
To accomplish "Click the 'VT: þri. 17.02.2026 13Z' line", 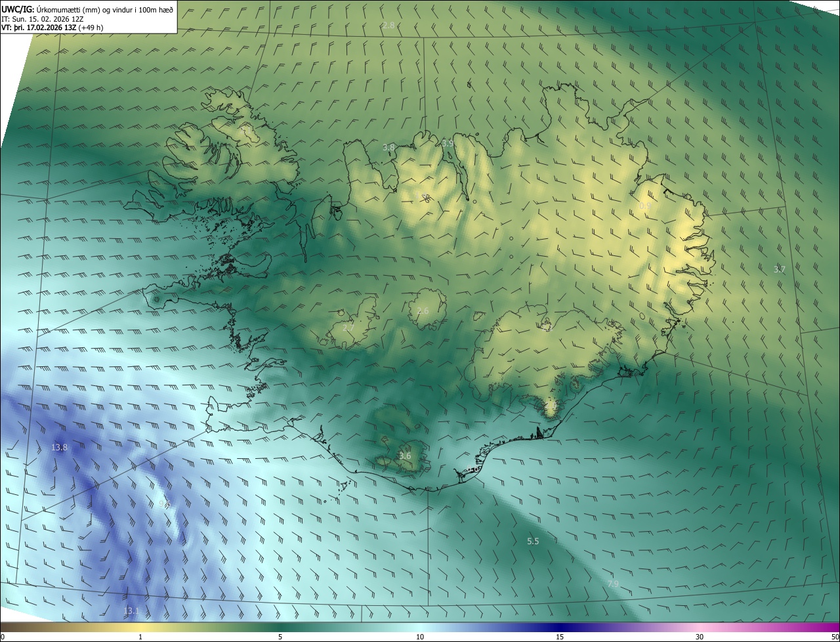I will [x=52, y=28].
